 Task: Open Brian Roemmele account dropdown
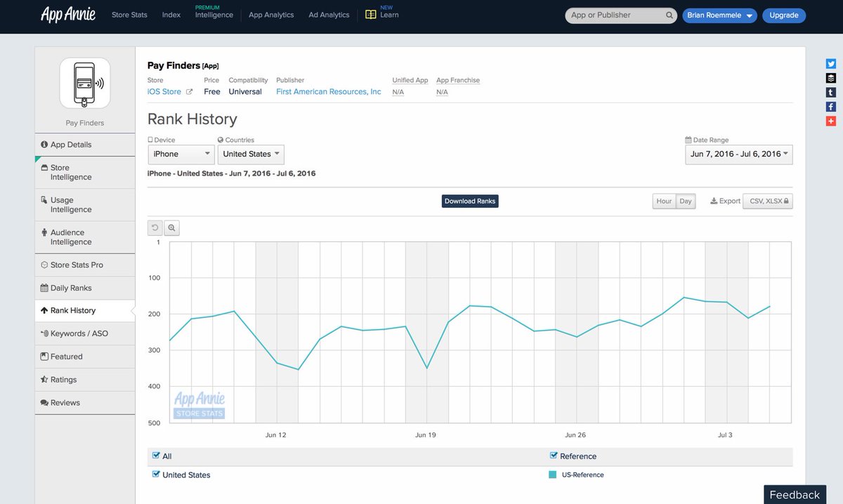[x=719, y=15]
